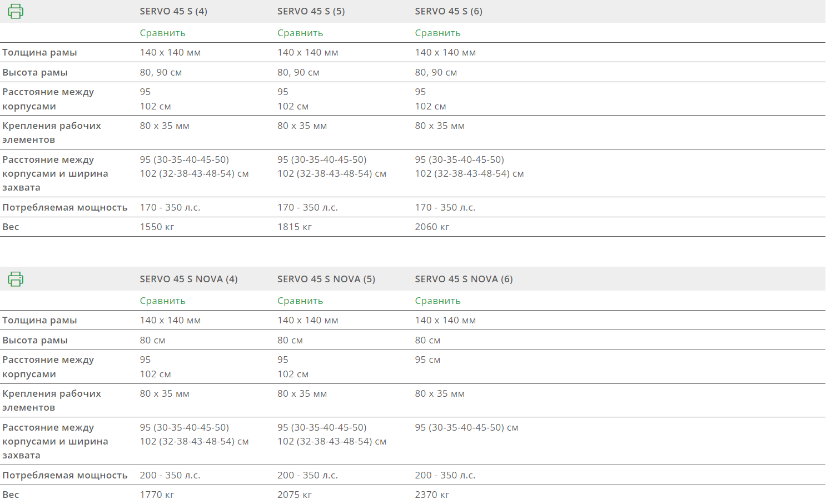Click 80 см frame height for NOVA (4)
Image resolution: width=826 pixels, height=504 pixels.
click(x=152, y=340)
